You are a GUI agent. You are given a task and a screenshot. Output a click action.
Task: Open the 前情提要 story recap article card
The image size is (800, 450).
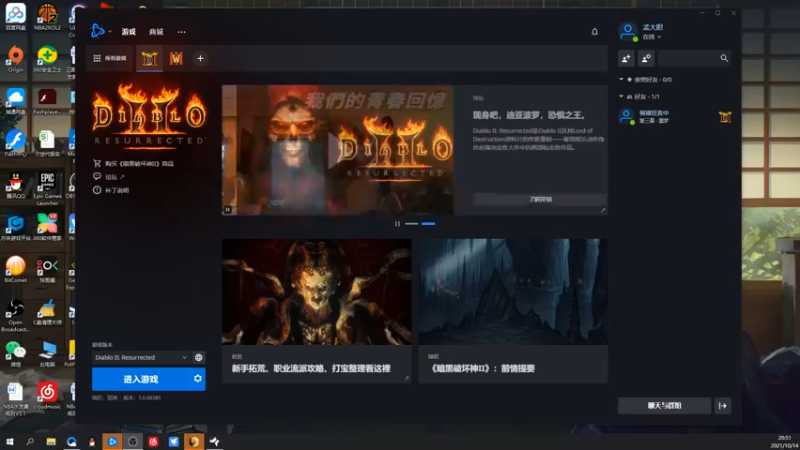[513, 311]
